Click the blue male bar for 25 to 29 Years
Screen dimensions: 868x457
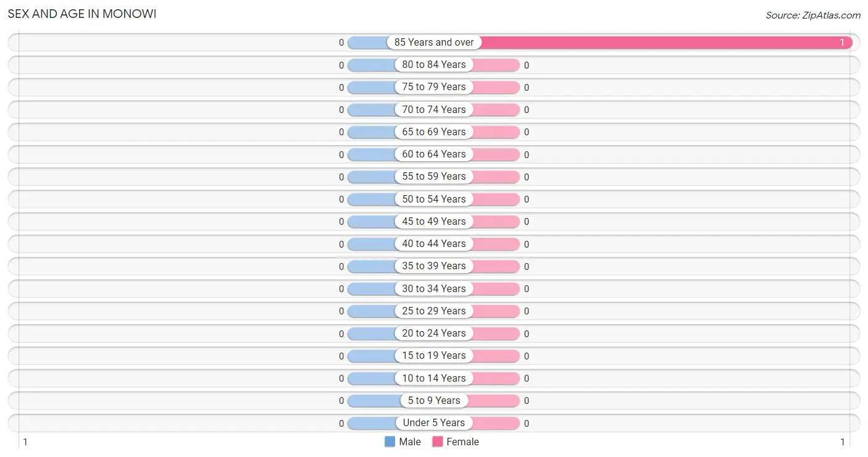click(x=372, y=311)
